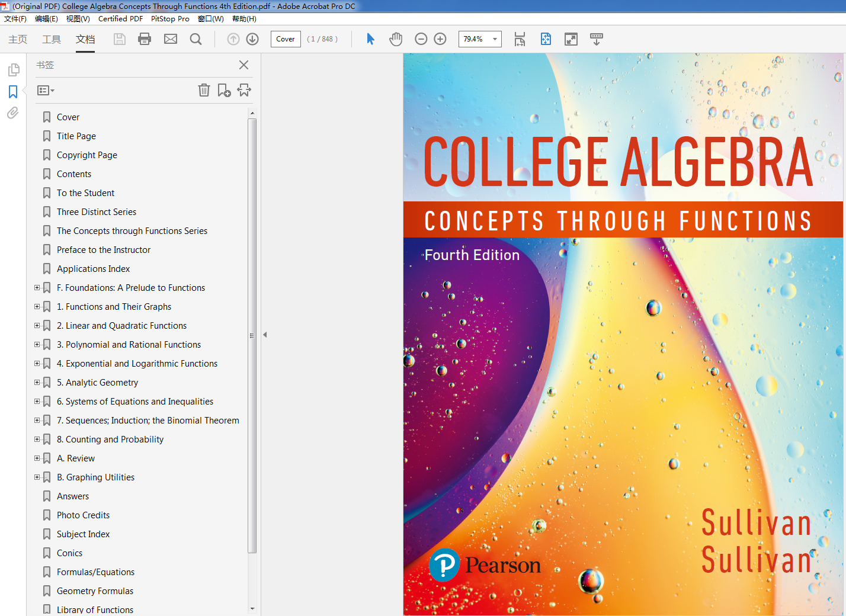Delete bookmark using trash icon
Viewport: 846px width, 616px height.
[x=204, y=90]
